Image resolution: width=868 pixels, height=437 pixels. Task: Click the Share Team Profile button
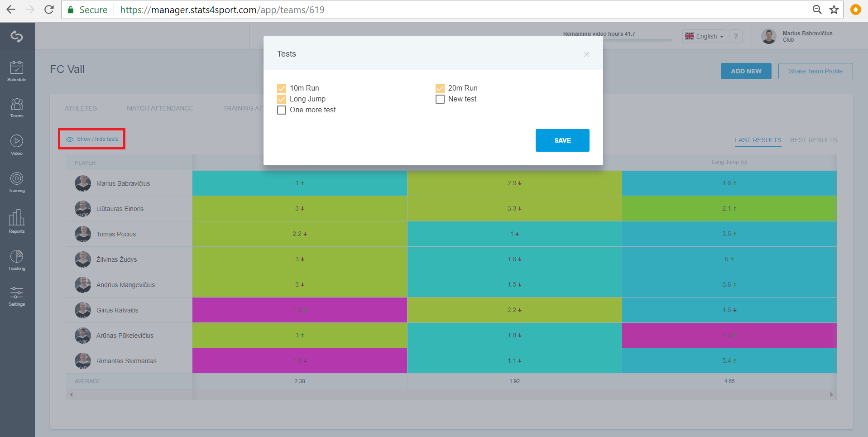click(x=815, y=71)
